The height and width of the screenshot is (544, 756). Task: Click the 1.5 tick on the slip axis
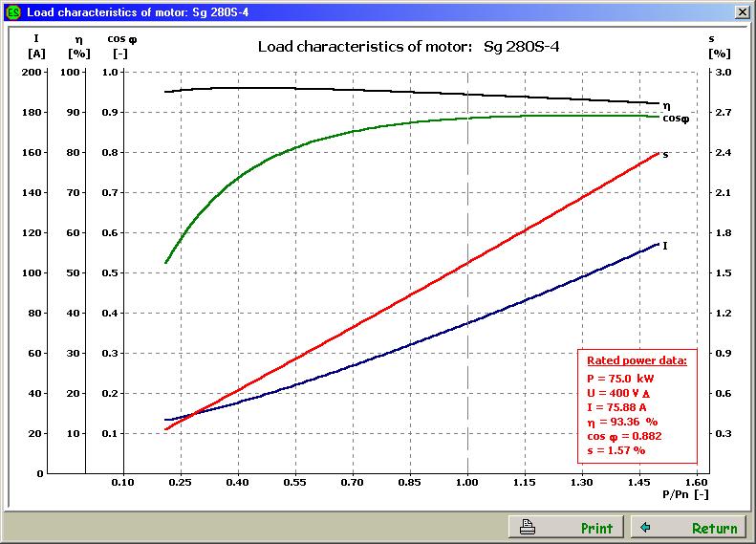coord(724,273)
